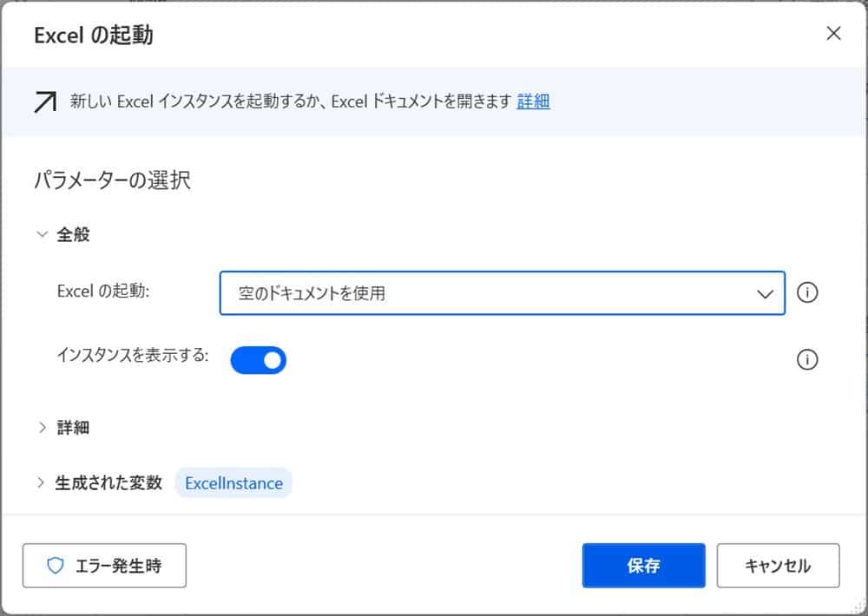This screenshot has width=868, height=616.
Task: Click the down arrow of the Excel の起動 dropdown
Action: tap(765, 294)
